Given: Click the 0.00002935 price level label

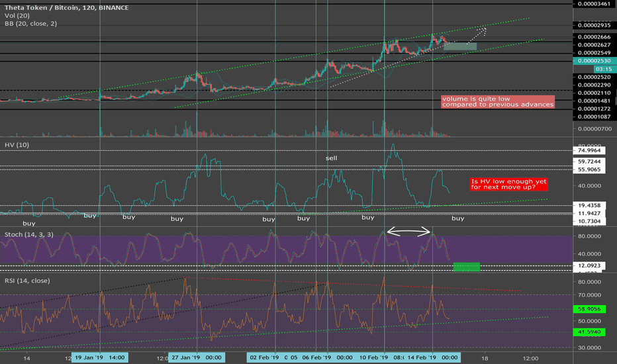Looking at the screenshot, I should tap(594, 25).
